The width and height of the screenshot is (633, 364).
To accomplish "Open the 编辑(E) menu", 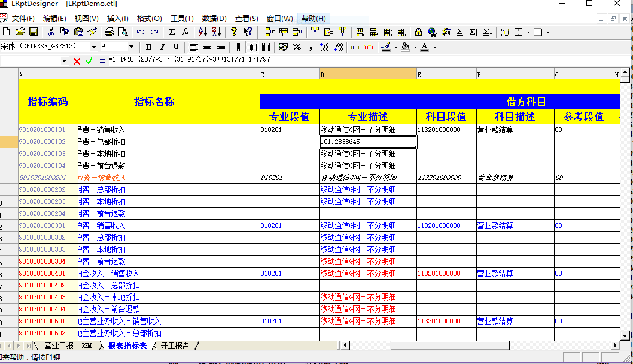I will 54,18.
